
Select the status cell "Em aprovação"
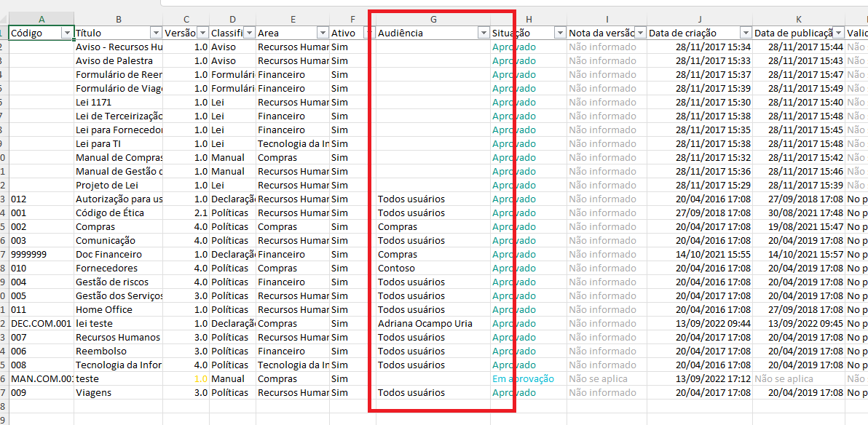[529, 379]
